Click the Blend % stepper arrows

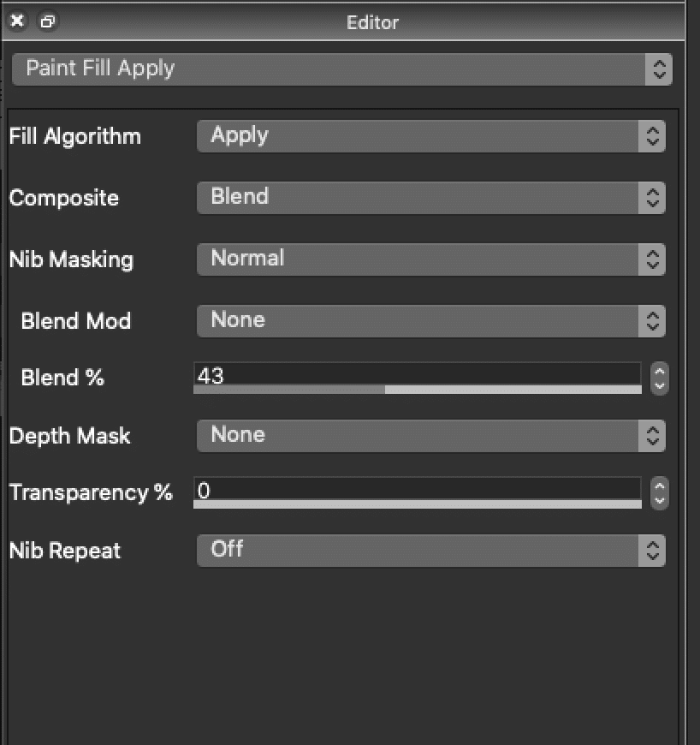[x=658, y=378]
